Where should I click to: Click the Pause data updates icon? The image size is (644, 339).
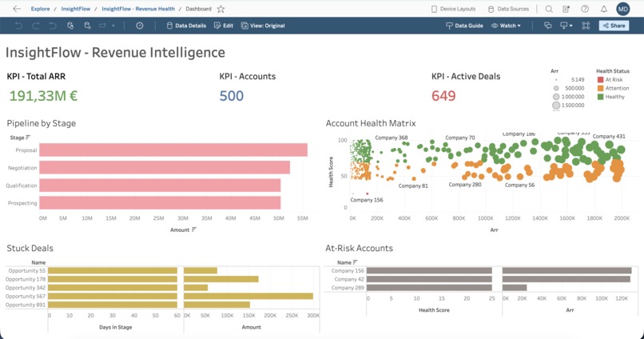(87, 26)
